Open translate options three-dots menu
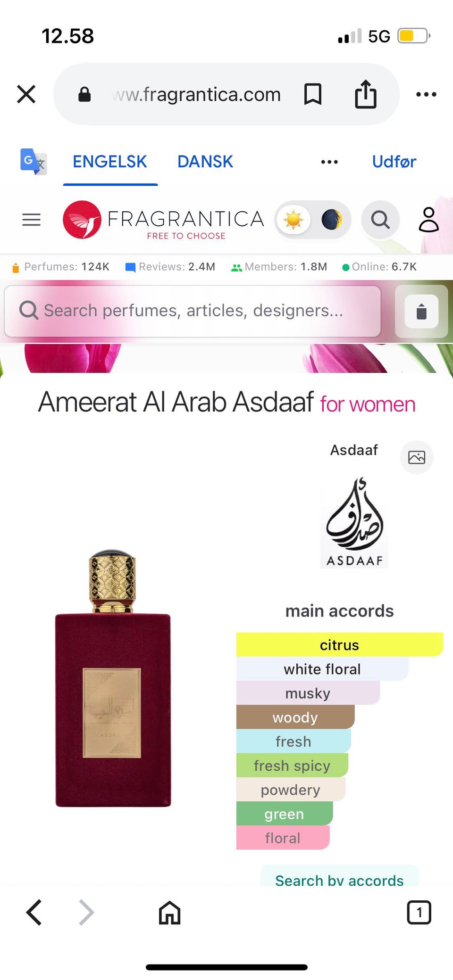453x980 pixels. [x=329, y=162]
